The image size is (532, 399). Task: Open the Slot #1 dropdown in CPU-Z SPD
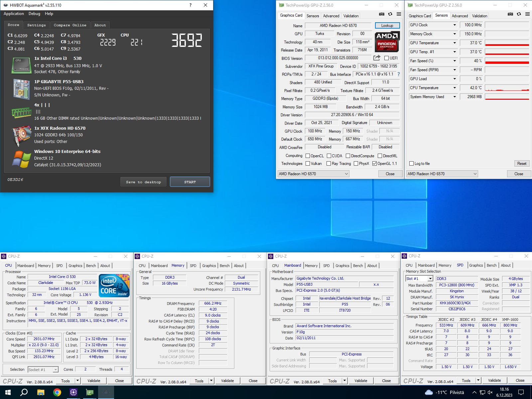pos(430,279)
